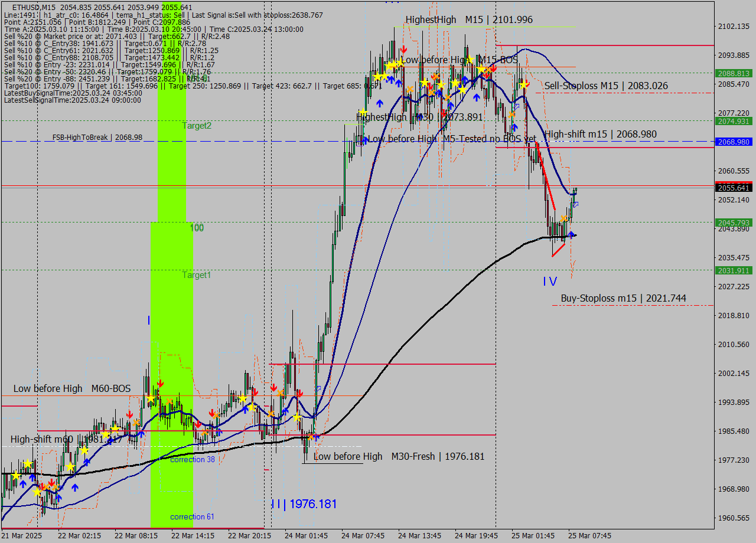Click the yellow star beside Sell-Stoploss M15 label
This screenshot has height=543, width=756.
tap(524, 85)
